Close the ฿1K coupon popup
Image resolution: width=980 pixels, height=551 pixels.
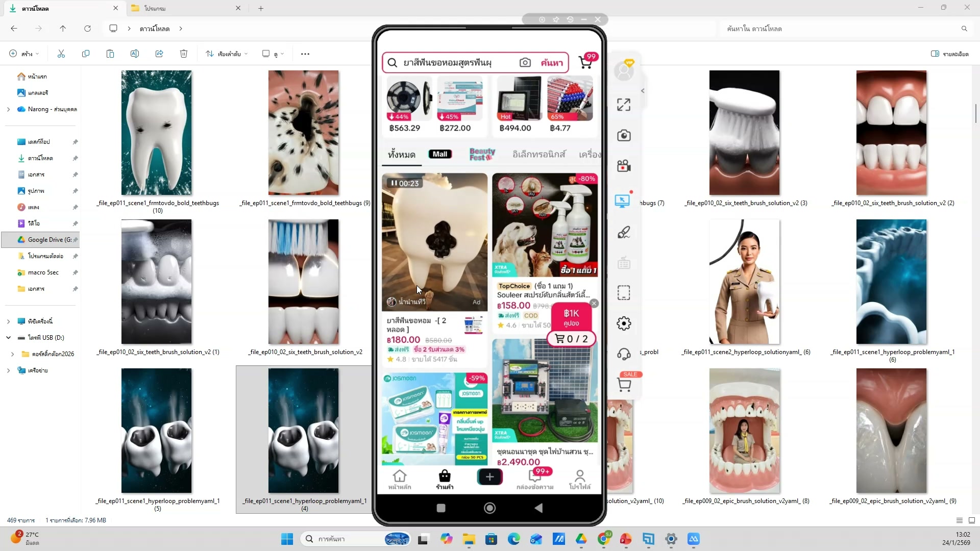(594, 304)
